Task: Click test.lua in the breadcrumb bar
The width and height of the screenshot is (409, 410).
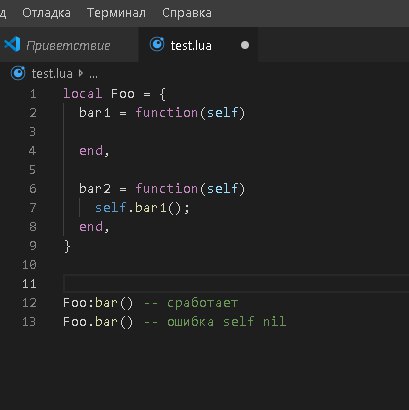Action: pos(52,74)
